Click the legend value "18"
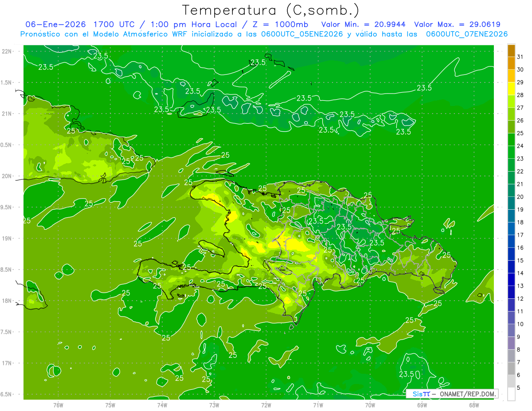532x411 pixels. point(520,222)
